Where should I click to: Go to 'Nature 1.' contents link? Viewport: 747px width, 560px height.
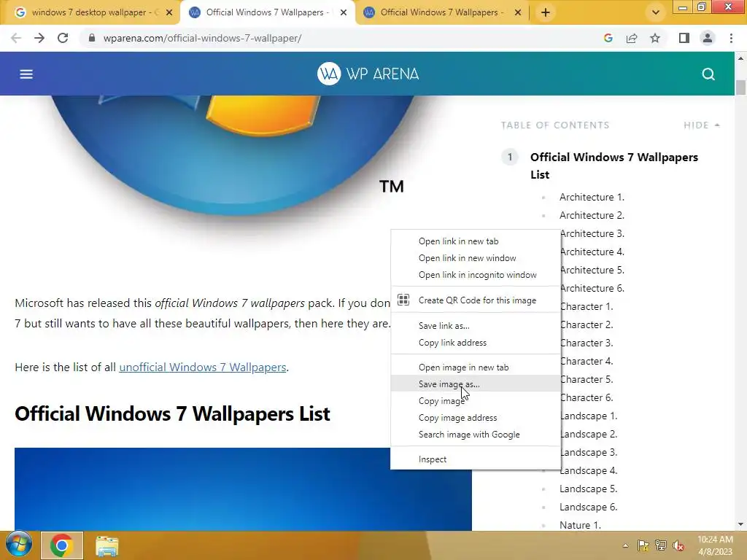580,525
